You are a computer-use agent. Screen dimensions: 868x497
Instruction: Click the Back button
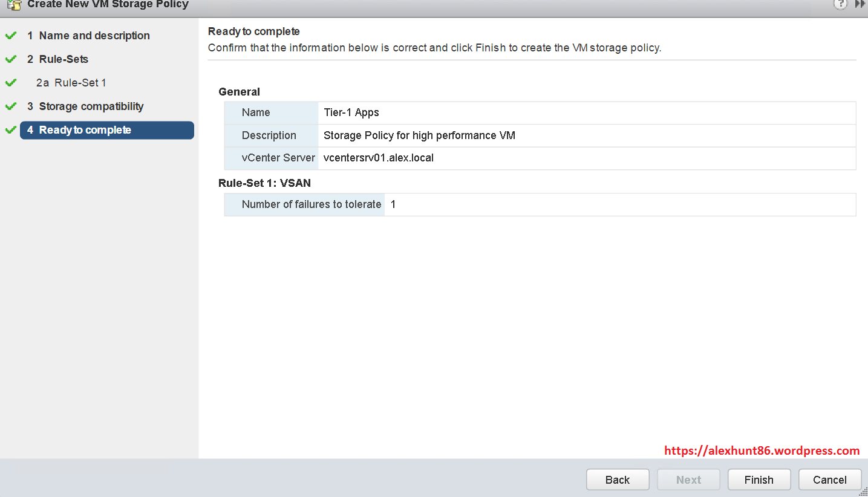(617, 479)
